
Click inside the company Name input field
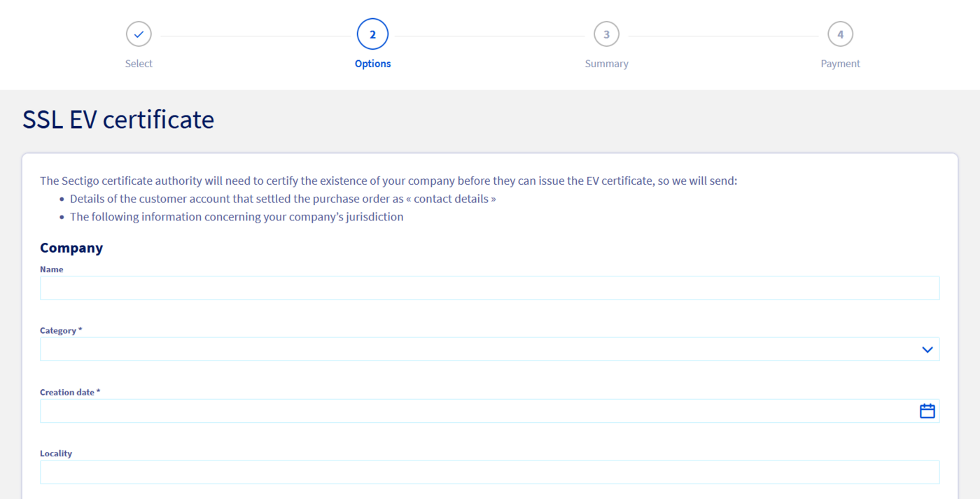pos(490,288)
